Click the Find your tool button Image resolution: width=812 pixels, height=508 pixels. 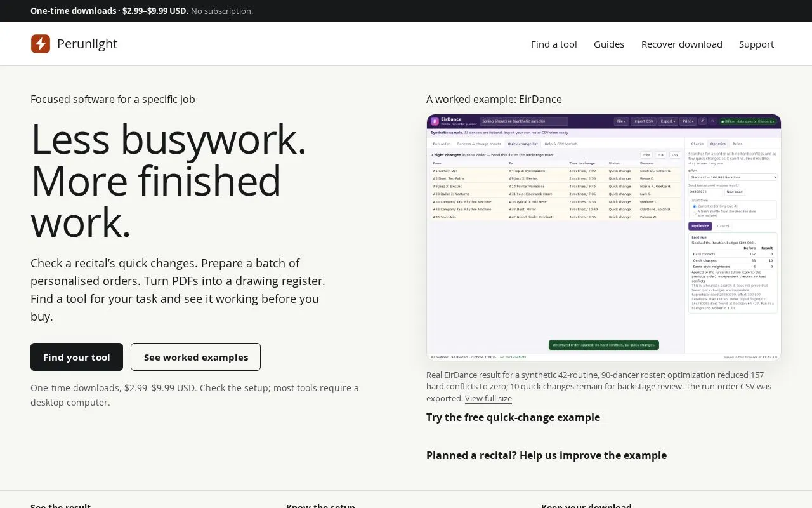(x=77, y=357)
